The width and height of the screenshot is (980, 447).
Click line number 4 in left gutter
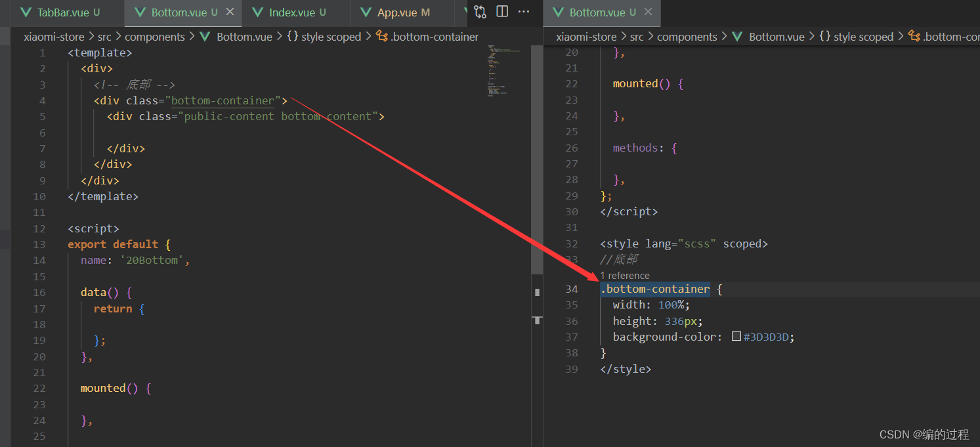tap(43, 100)
